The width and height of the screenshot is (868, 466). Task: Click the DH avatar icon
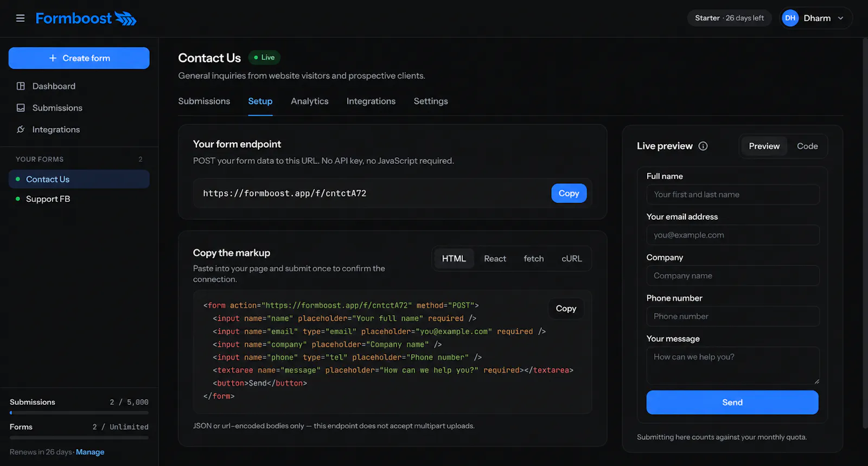pos(790,18)
